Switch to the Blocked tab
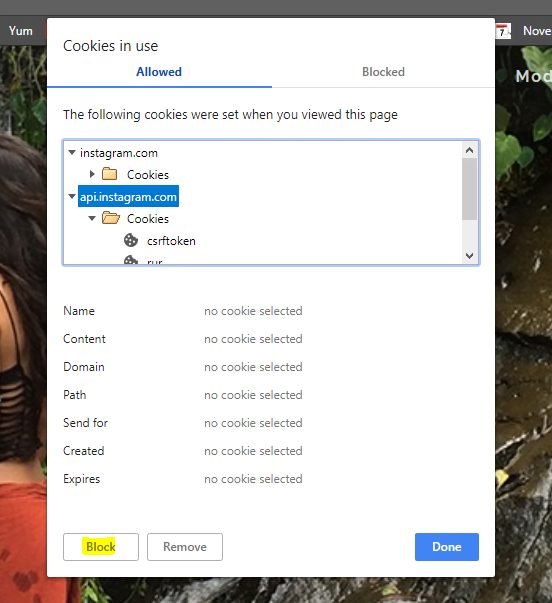Viewport: 552px width, 603px height. point(383,72)
